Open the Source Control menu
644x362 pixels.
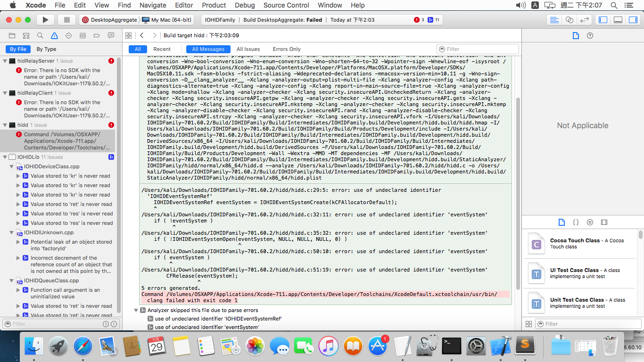coord(286,5)
